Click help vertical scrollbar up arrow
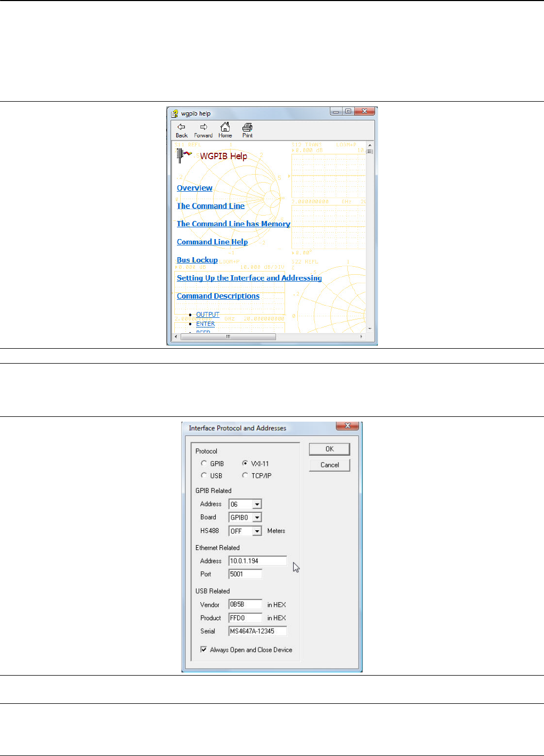 click(x=370, y=145)
